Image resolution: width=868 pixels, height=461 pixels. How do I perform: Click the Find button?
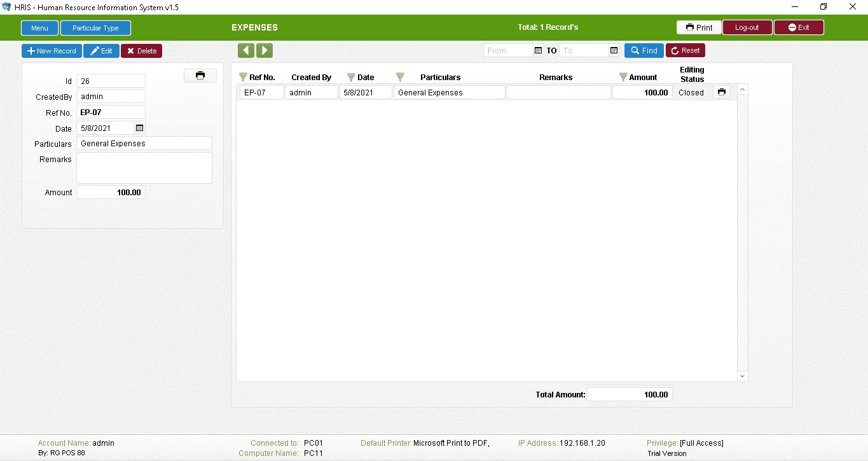click(x=644, y=51)
